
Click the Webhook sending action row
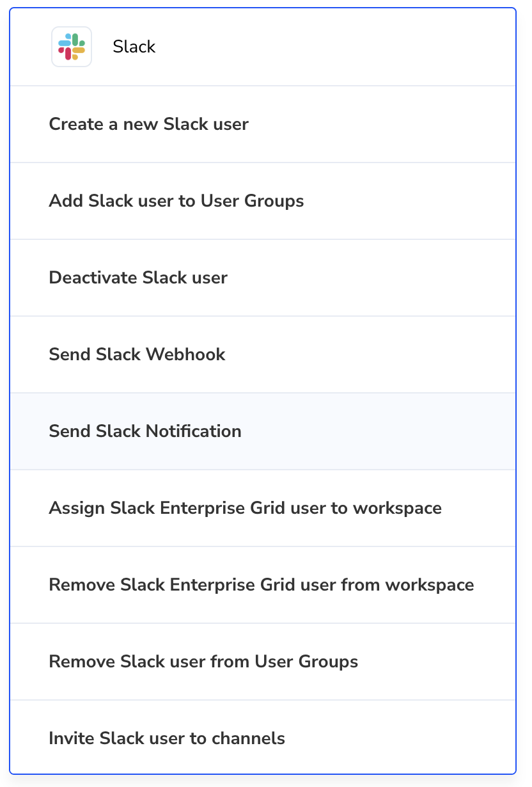point(263,354)
